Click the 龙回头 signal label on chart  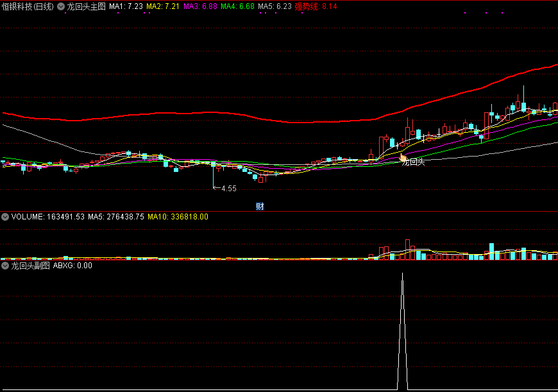(413, 162)
